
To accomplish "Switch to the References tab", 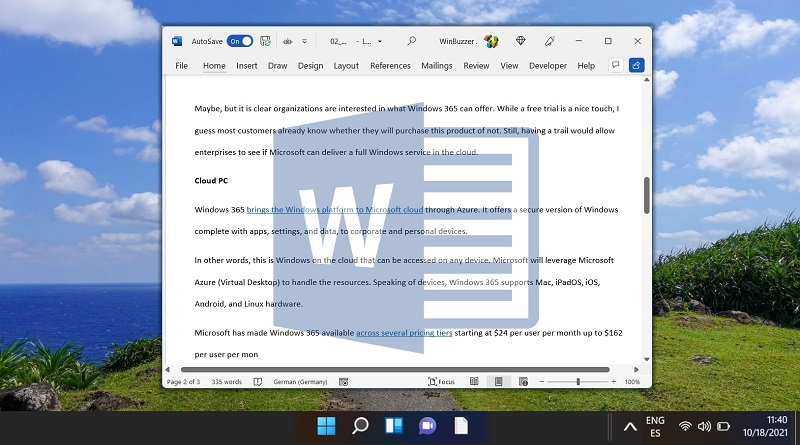I will [x=390, y=66].
